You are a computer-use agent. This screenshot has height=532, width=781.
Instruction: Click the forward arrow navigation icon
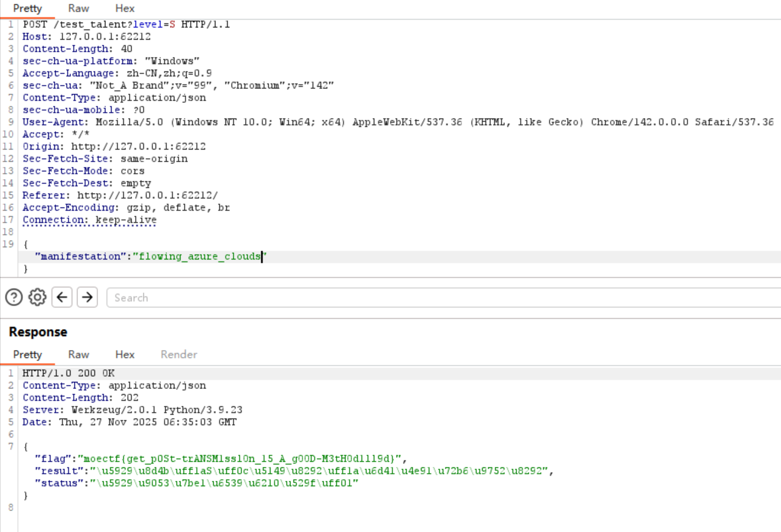(x=86, y=297)
